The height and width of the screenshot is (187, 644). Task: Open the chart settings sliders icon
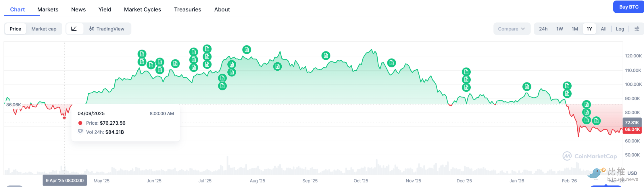(x=637, y=29)
